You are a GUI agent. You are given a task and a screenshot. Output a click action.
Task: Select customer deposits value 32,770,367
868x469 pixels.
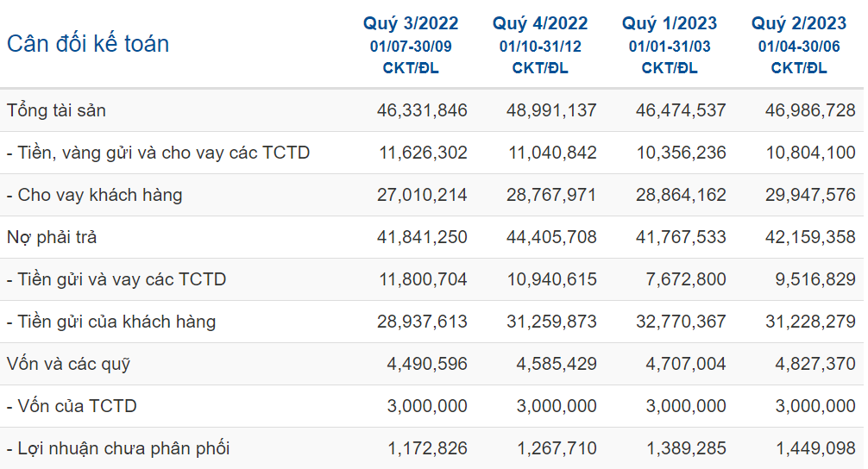[681, 322]
